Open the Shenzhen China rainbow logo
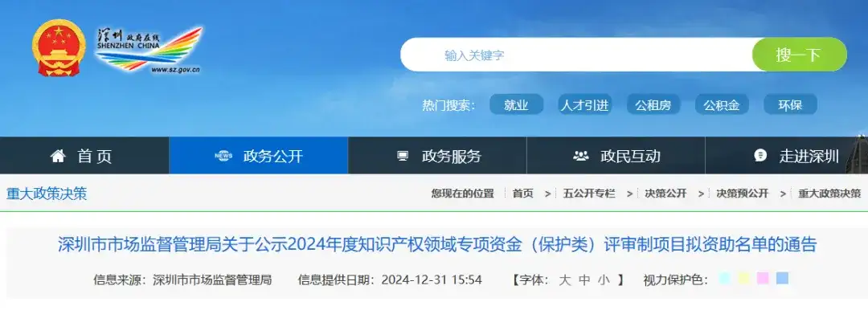 point(149,49)
